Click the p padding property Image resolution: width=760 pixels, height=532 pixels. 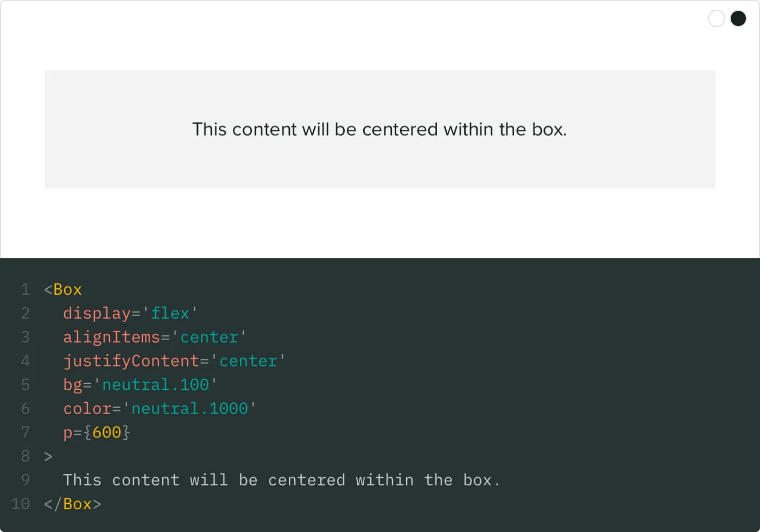(x=66, y=433)
